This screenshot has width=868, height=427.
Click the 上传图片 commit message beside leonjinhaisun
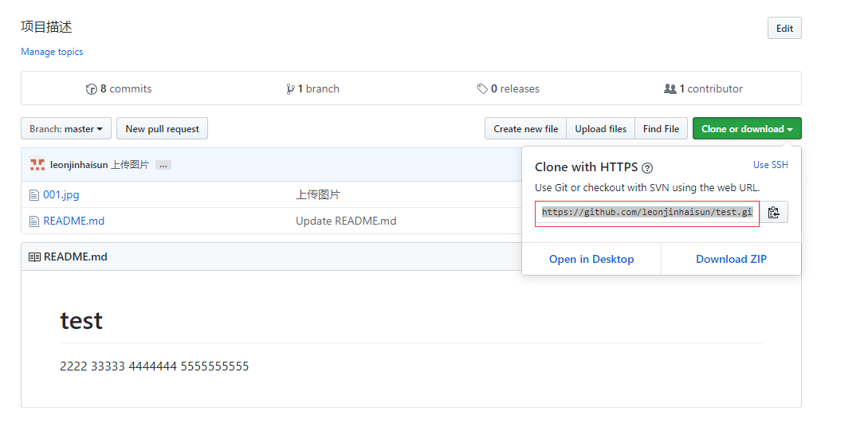[x=130, y=164]
